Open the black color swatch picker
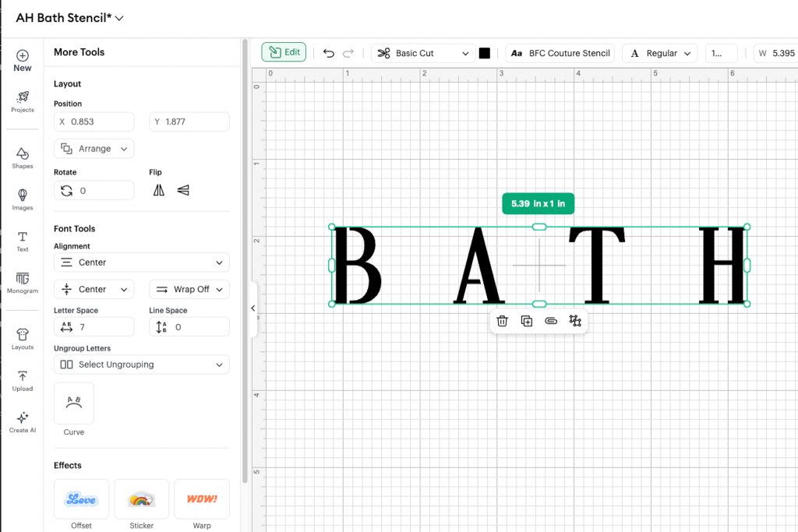The image size is (798, 532). point(484,52)
